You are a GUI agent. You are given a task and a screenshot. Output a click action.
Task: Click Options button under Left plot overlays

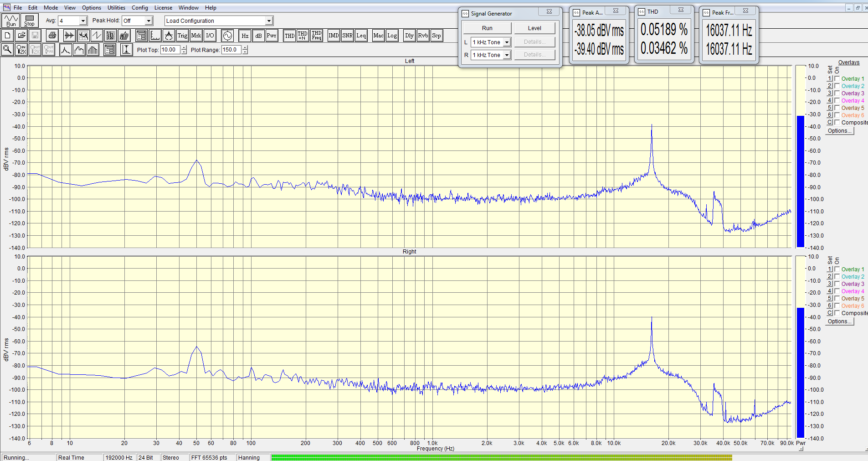[839, 131]
